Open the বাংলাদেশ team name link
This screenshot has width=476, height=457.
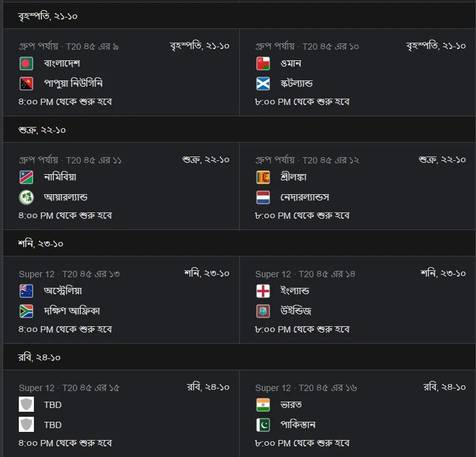click(62, 63)
